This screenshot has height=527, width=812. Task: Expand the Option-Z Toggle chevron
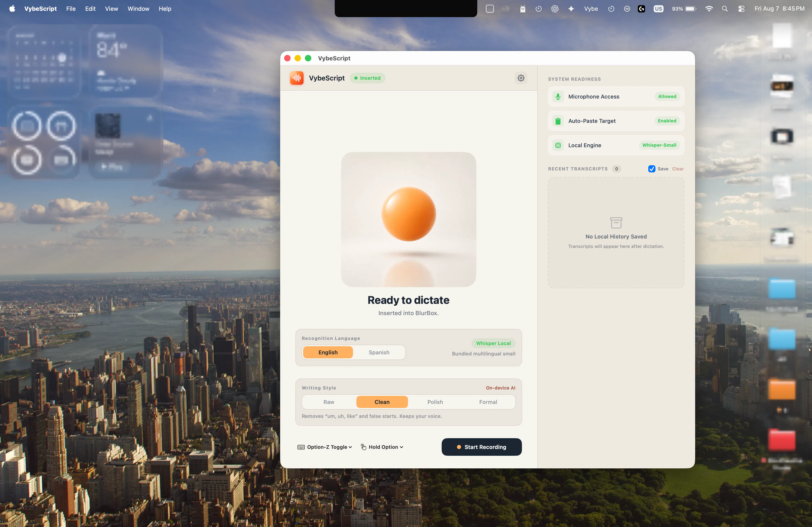(350, 447)
